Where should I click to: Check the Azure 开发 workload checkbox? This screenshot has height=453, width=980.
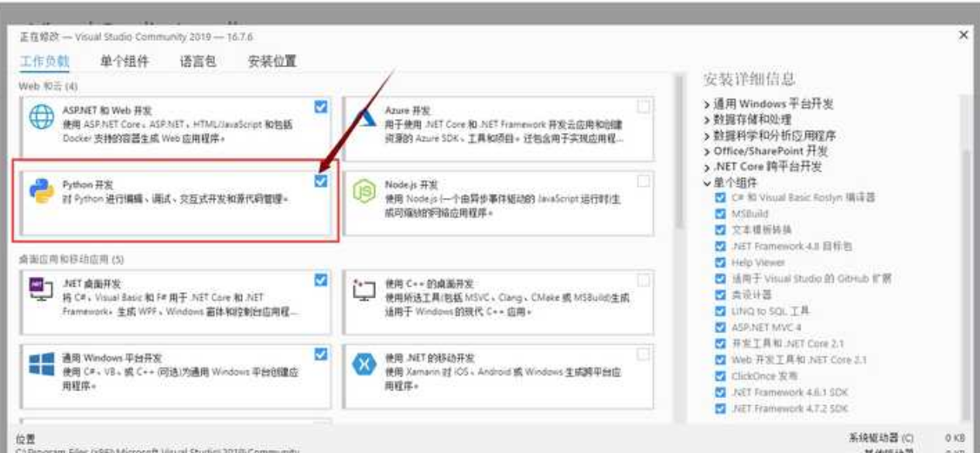click(x=644, y=107)
